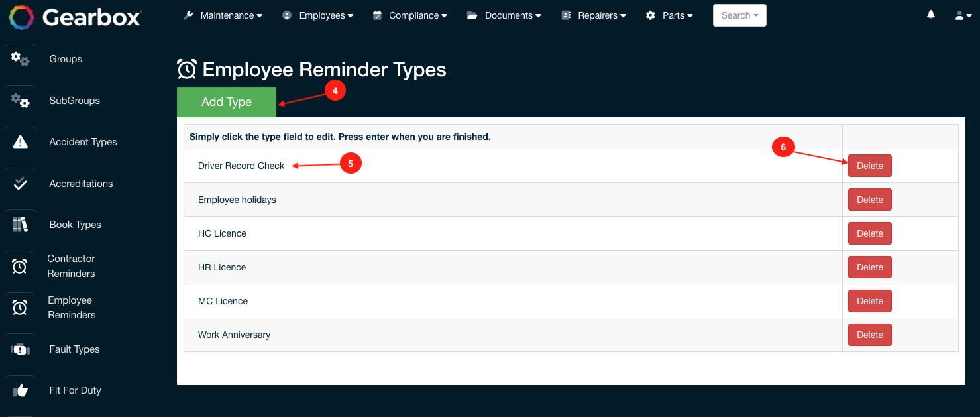Viewport: 980px width, 417px height.
Task: Click the Book Types books icon
Action: 20,225
